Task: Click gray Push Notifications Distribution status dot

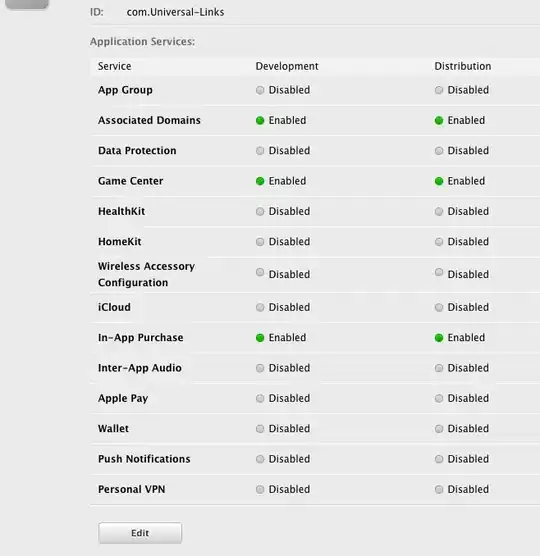Action: 439,459
